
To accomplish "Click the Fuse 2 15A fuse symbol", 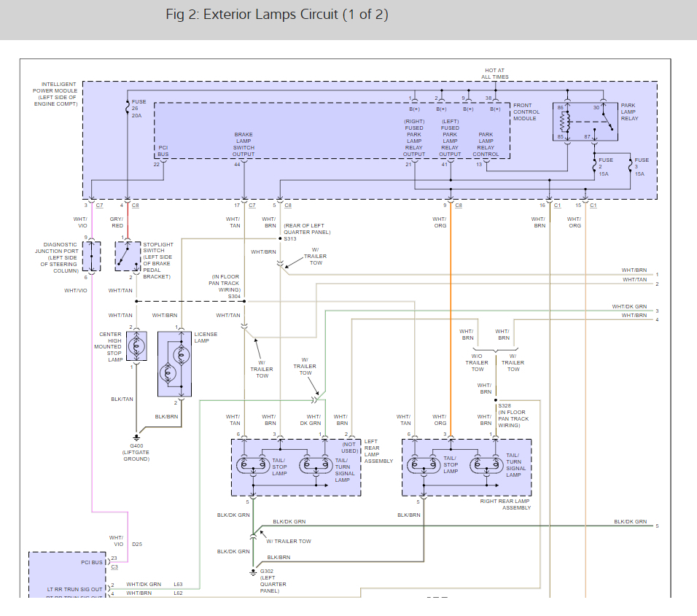I will pos(594,166).
